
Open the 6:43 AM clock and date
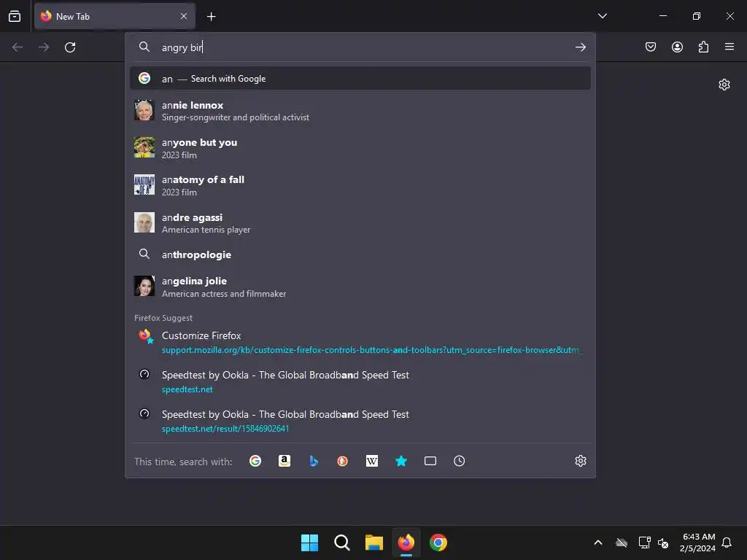point(697,542)
